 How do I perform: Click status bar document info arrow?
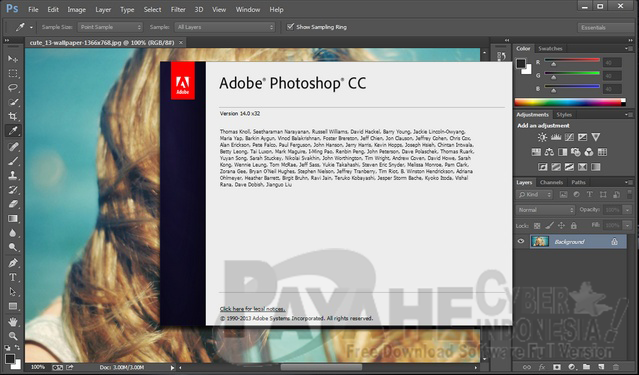coord(172,367)
